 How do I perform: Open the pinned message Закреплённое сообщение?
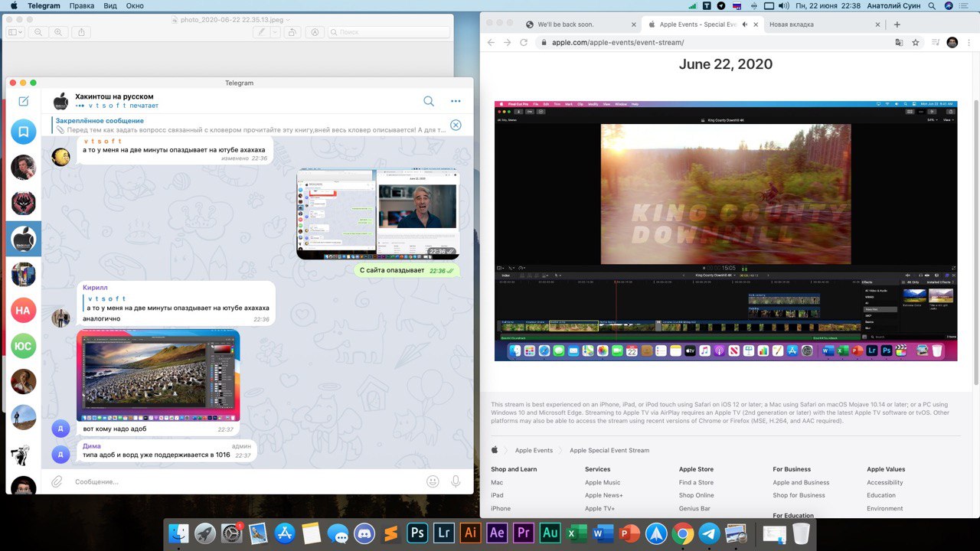[249, 125]
